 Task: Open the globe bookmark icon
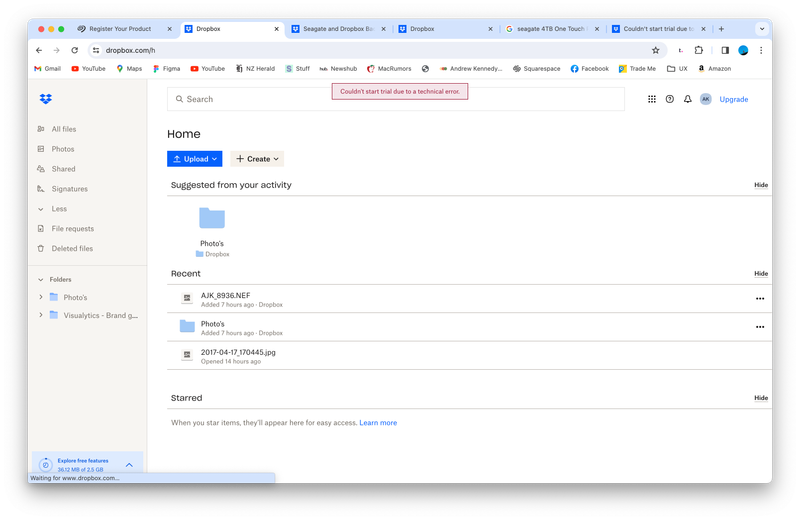425,68
